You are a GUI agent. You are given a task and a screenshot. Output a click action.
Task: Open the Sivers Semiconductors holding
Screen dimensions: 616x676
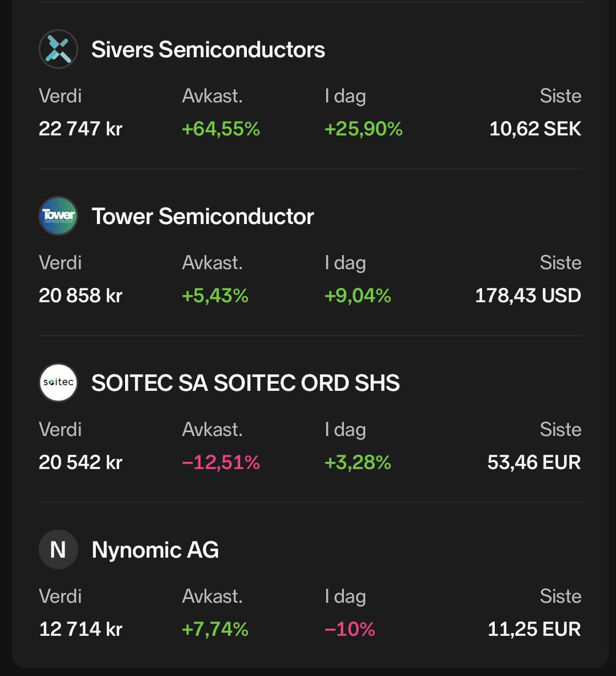point(208,50)
